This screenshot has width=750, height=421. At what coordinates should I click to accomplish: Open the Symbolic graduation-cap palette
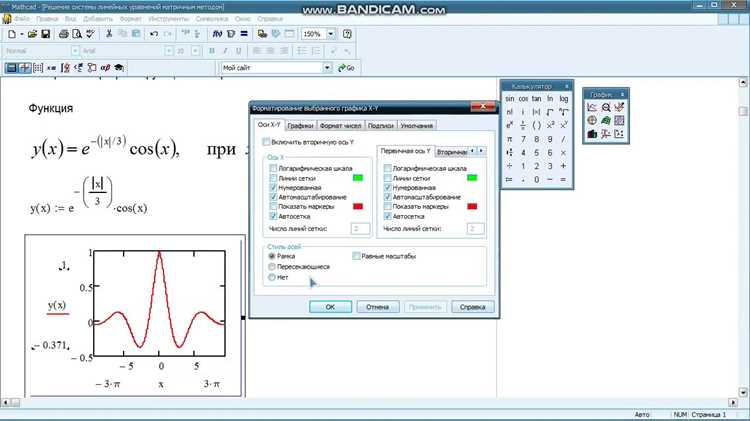tap(119, 68)
